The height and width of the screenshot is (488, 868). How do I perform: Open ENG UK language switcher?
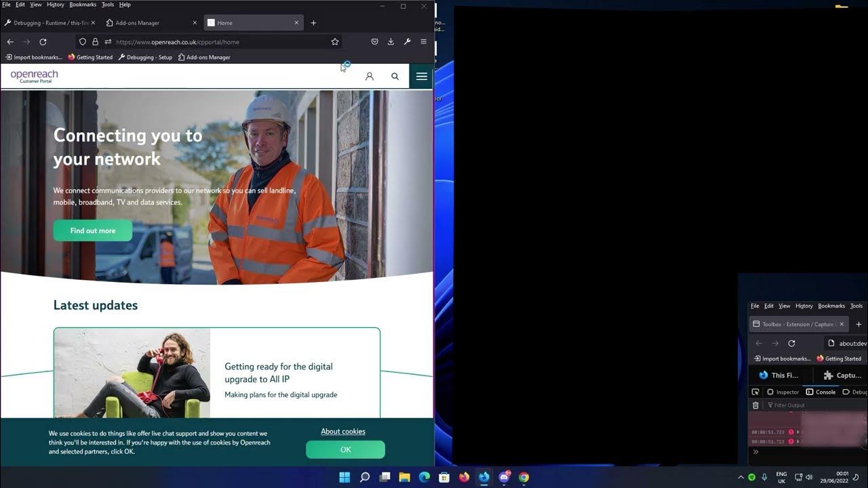click(781, 477)
